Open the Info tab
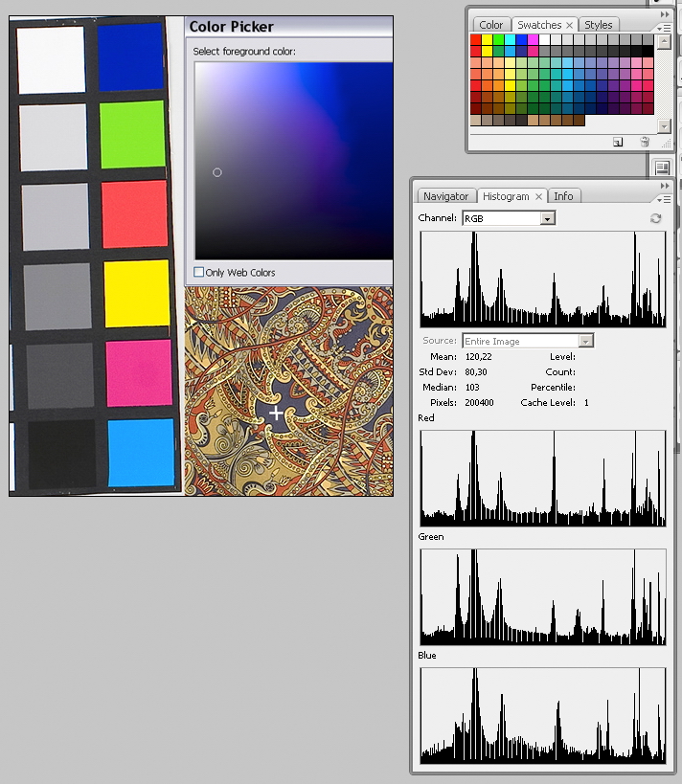 [x=563, y=196]
